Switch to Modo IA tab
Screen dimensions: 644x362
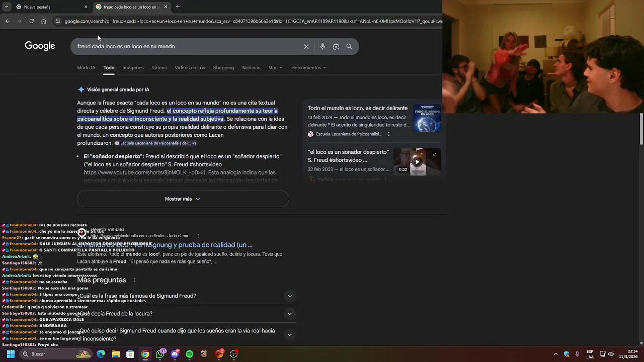(x=86, y=68)
